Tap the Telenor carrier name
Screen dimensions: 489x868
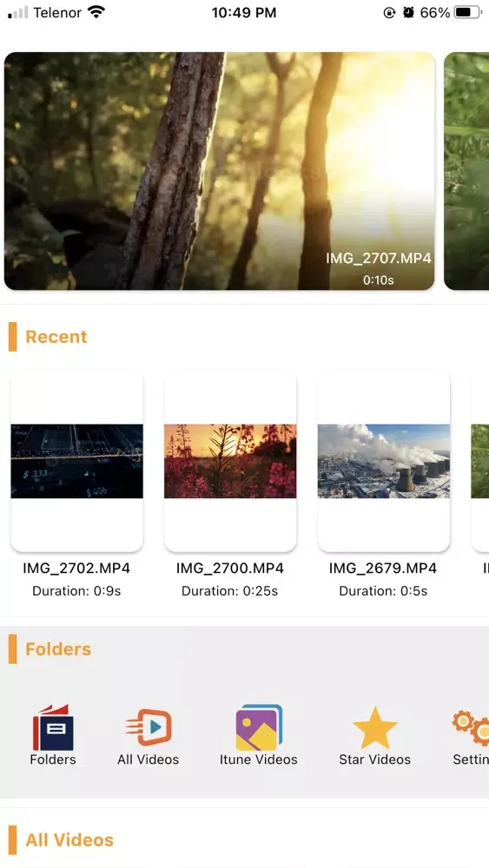[x=57, y=12]
